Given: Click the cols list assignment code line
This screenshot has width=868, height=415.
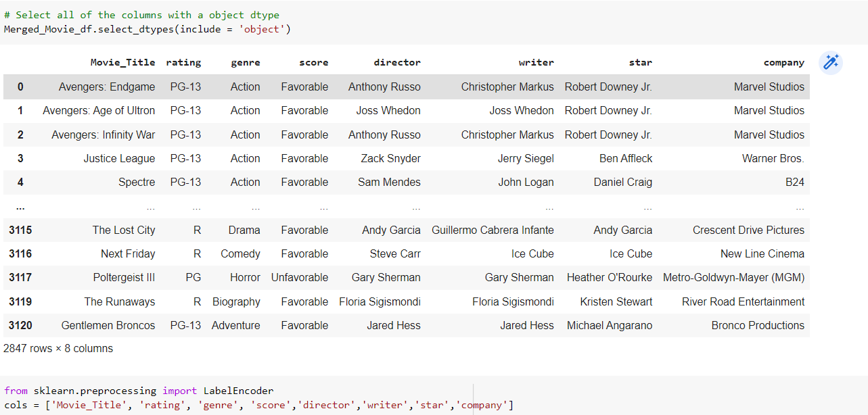Looking at the screenshot, I should point(258,405).
